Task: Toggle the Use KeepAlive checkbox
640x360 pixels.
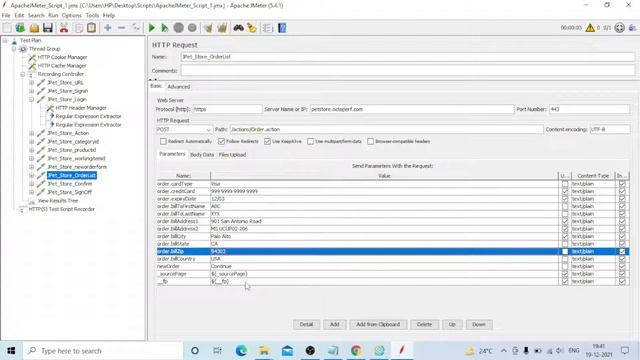Action: tap(267, 141)
